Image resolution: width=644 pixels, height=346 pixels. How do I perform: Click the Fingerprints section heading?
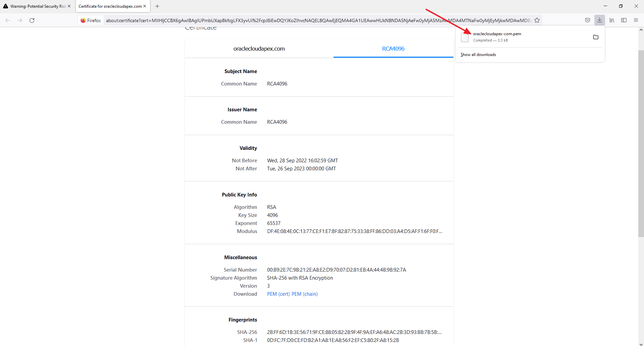(x=243, y=320)
